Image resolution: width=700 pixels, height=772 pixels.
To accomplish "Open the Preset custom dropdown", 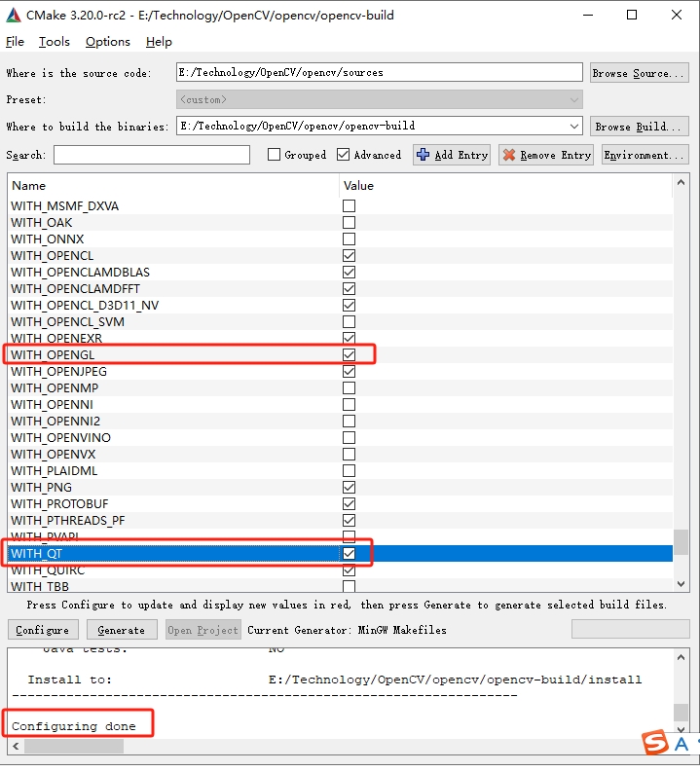I will (x=380, y=99).
